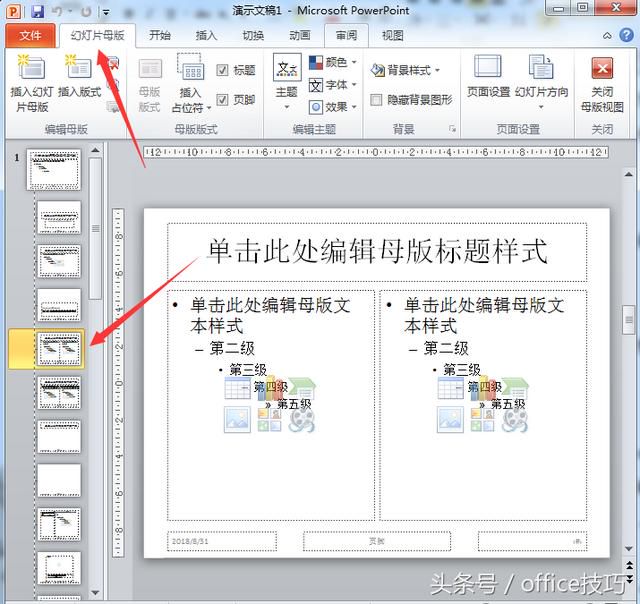Screen dimensions: 640x604
Task: Switch to the 动画 (Animations) tab
Action: 300,36
